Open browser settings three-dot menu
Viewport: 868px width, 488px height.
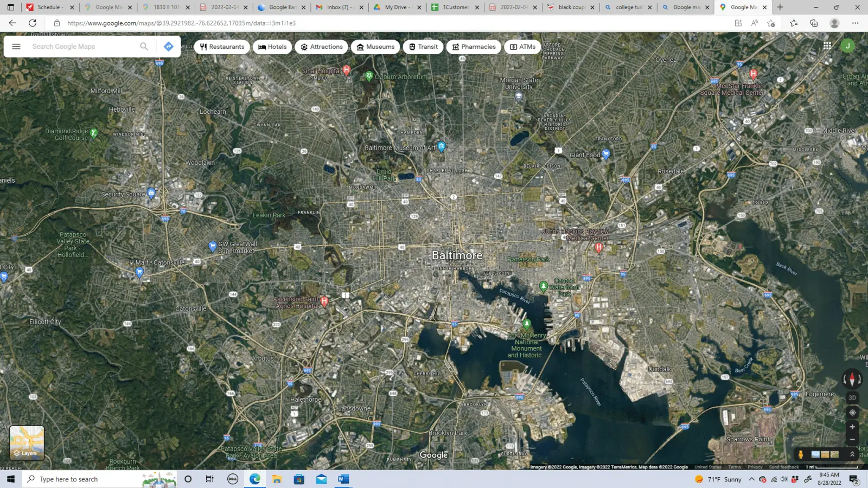coord(855,23)
